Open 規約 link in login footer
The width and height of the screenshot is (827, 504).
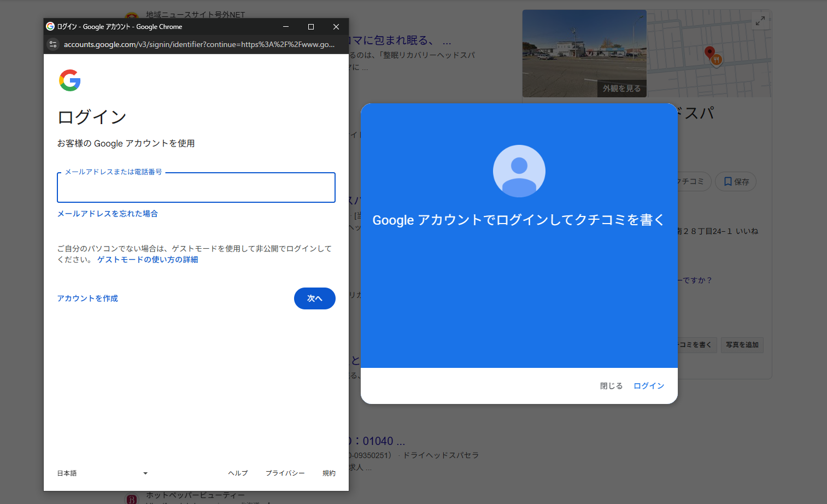[x=329, y=473]
